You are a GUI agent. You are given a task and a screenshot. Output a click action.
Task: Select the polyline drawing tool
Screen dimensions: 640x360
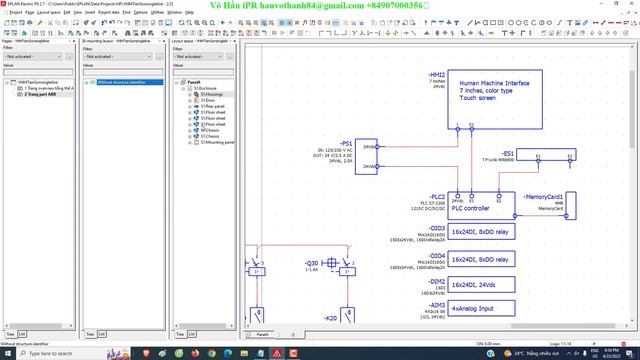pos(477,23)
